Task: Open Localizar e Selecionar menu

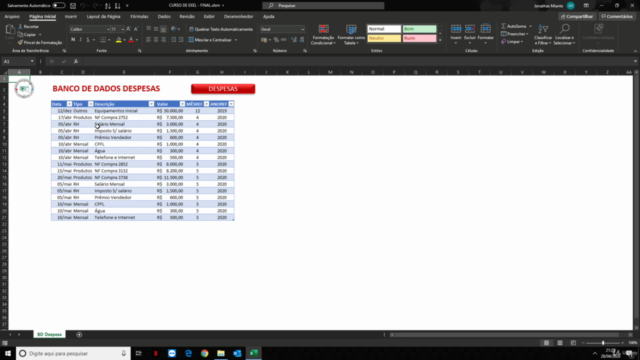Action: (x=564, y=35)
